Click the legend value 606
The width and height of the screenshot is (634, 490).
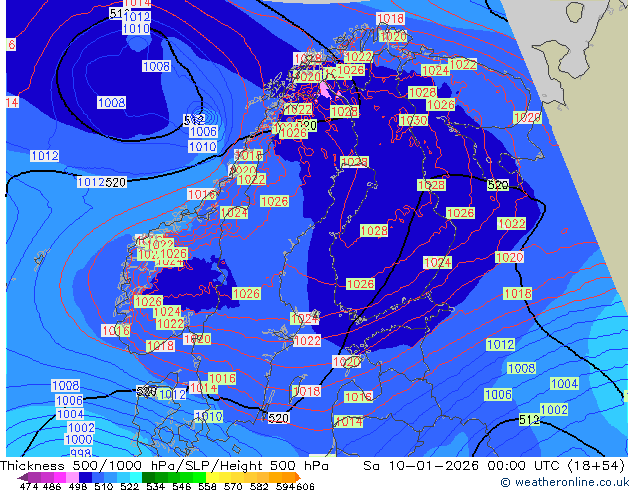coord(305,486)
